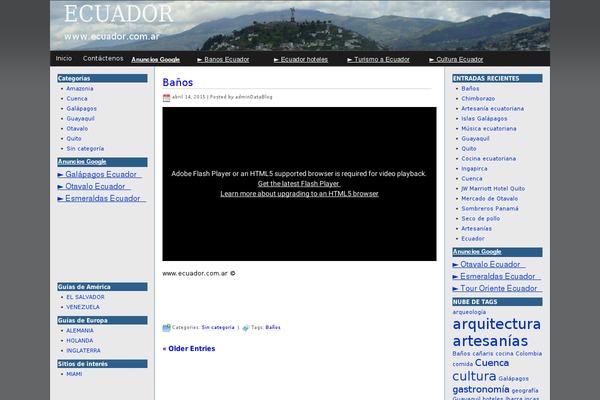Image resolution: width=600 pixels, height=400 pixels.
Task: Open Artesanías recent entry
Action: point(476,229)
